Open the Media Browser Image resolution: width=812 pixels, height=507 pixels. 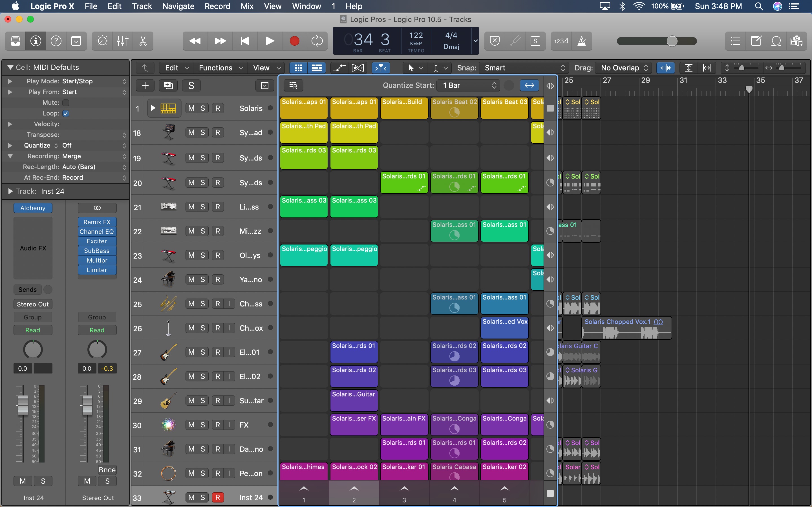point(796,41)
